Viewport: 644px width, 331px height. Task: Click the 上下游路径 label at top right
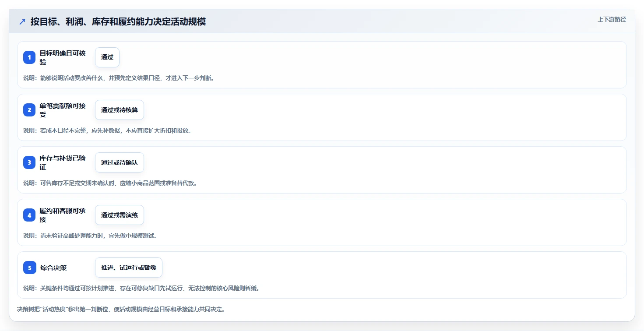point(612,19)
